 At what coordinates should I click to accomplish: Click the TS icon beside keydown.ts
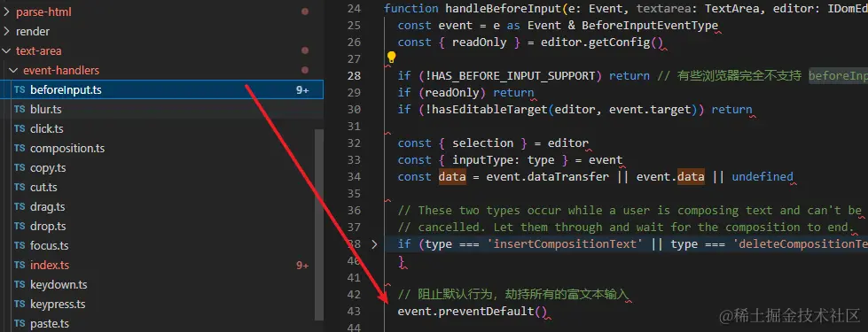20,284
